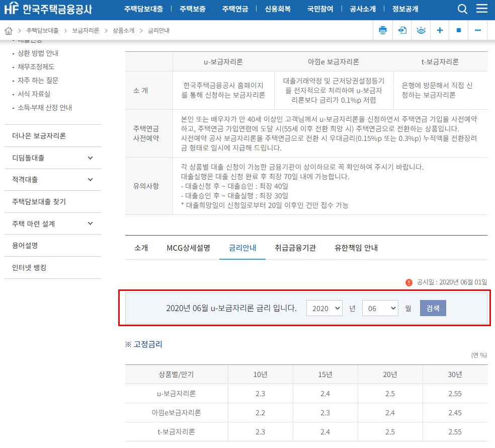This screenshot has height=448, width=495.
Task: Click 주택담보대출 in the breadcrumb
Action: [x=42, y=31]
